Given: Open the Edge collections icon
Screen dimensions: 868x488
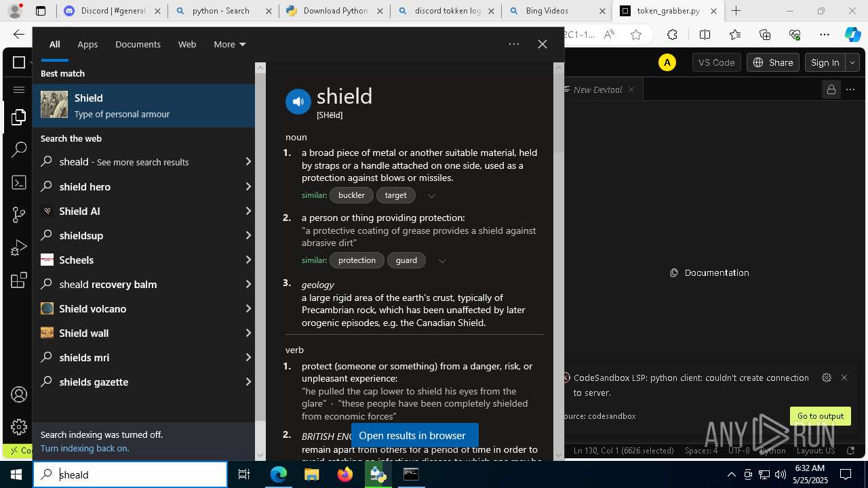Looking at the screenshot, I should (x=765, y=35).
